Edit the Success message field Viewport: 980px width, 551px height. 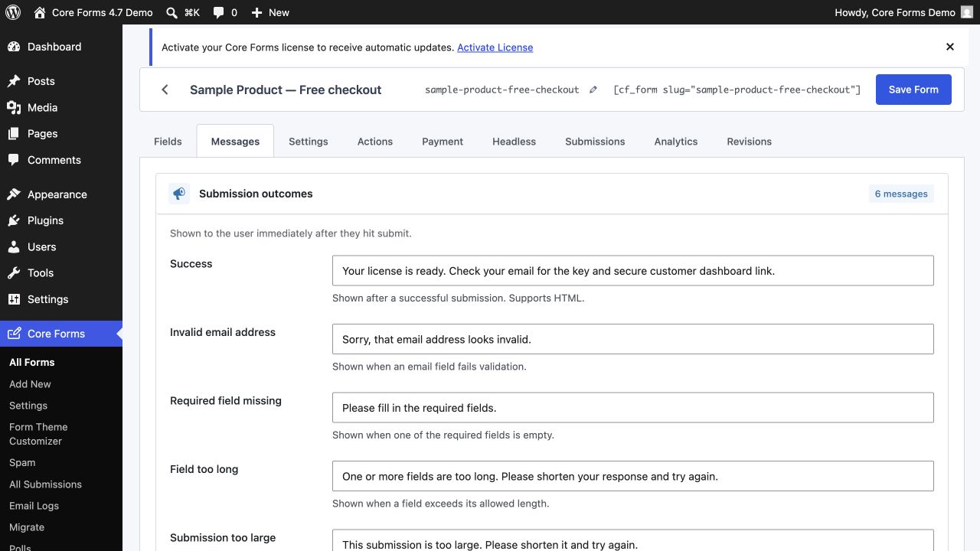(x=633, y=271)
